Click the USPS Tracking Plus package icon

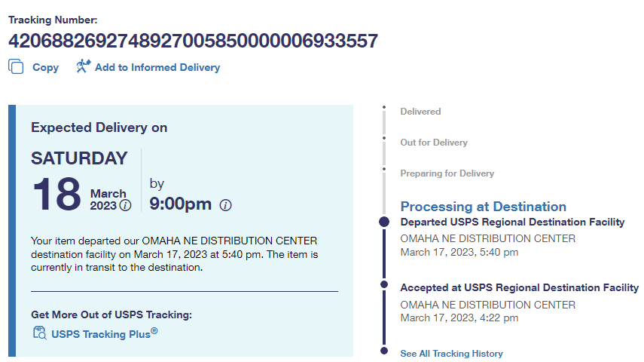pyautogui.click(x=39, y=333)
